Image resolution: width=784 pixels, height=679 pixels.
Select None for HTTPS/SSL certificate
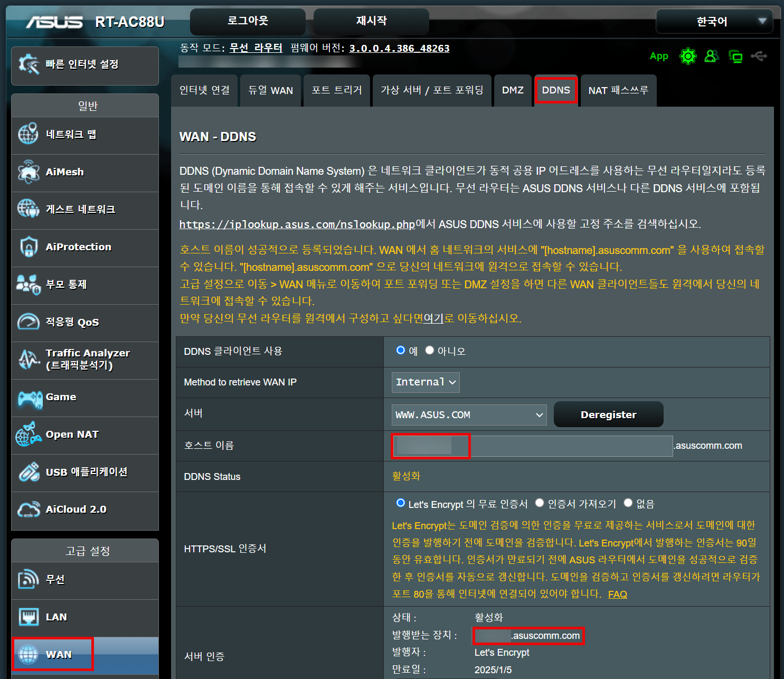point(628,503)
